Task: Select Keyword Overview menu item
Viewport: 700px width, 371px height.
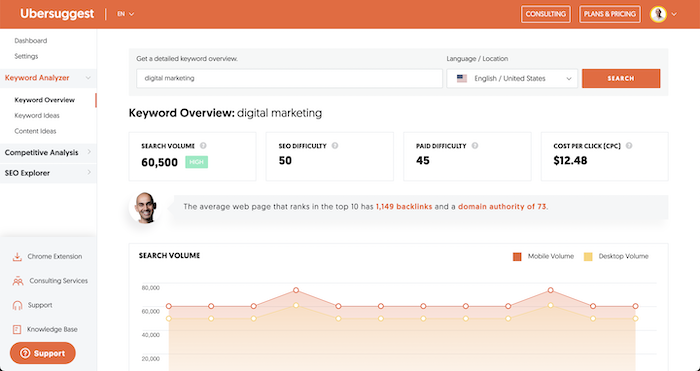Action: [x=45, y=100]
